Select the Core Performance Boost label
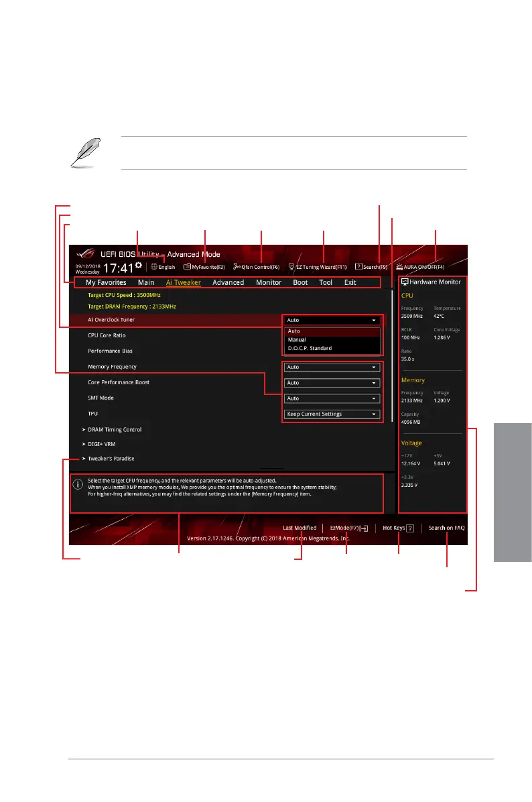 click(119, 382)
